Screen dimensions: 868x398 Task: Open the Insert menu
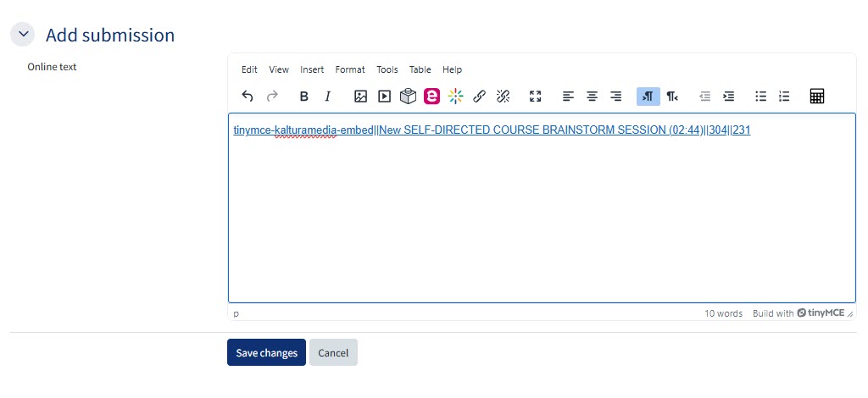click(x=312, y=69)
